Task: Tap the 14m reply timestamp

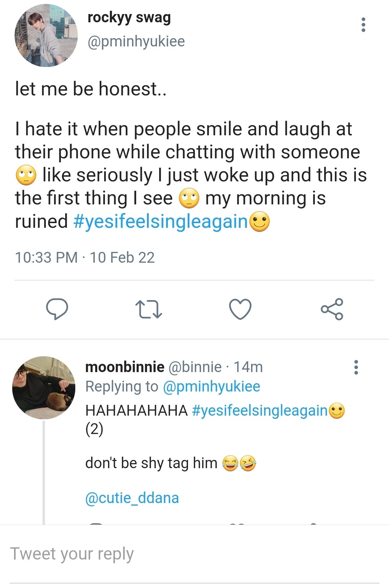Action: click(x=248, y=367)
